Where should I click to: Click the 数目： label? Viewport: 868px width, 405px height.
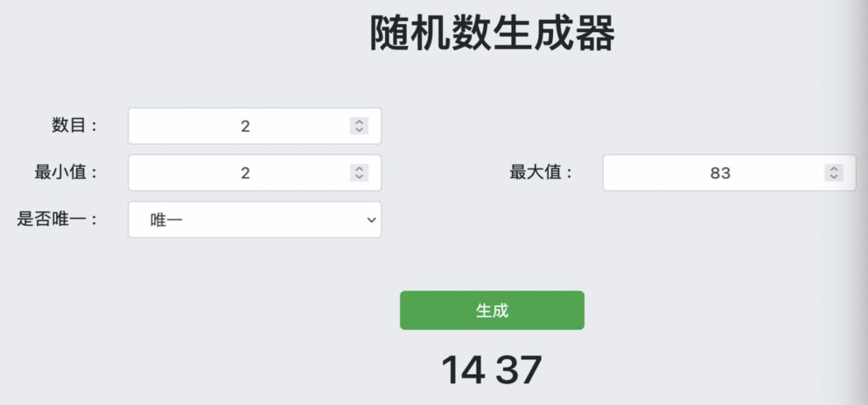tap(75, 125)
